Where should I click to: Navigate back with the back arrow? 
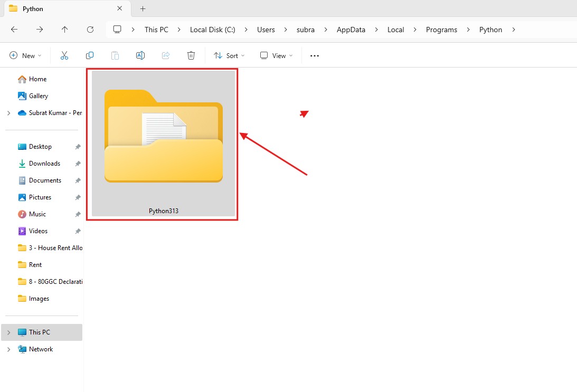click(14, 30)
